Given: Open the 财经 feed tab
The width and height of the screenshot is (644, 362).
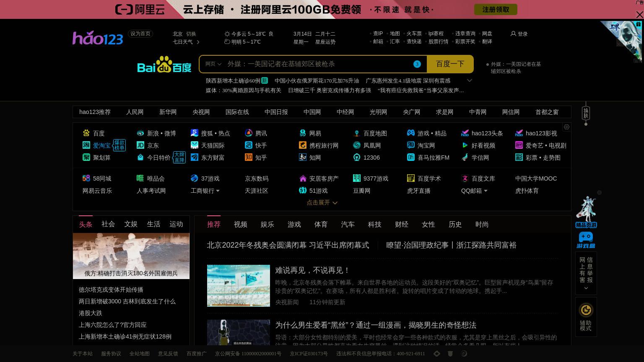Looking at the screenshot, I should (402, 225).
